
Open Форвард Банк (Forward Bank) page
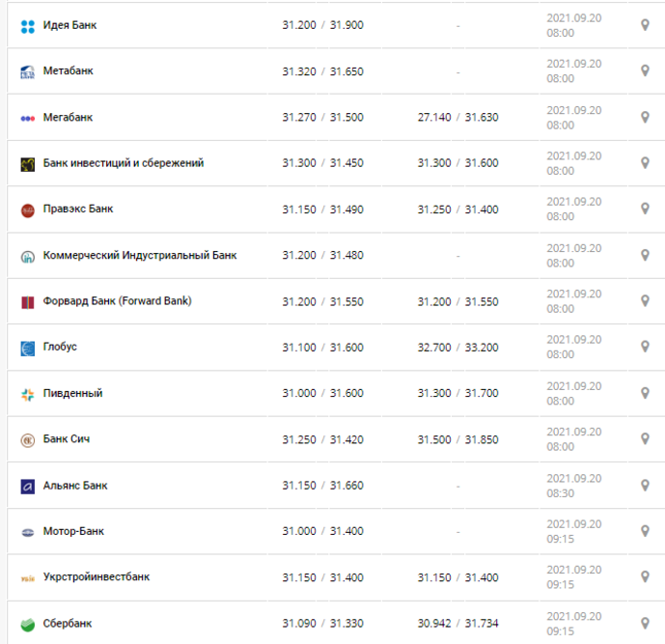(118, 301)
